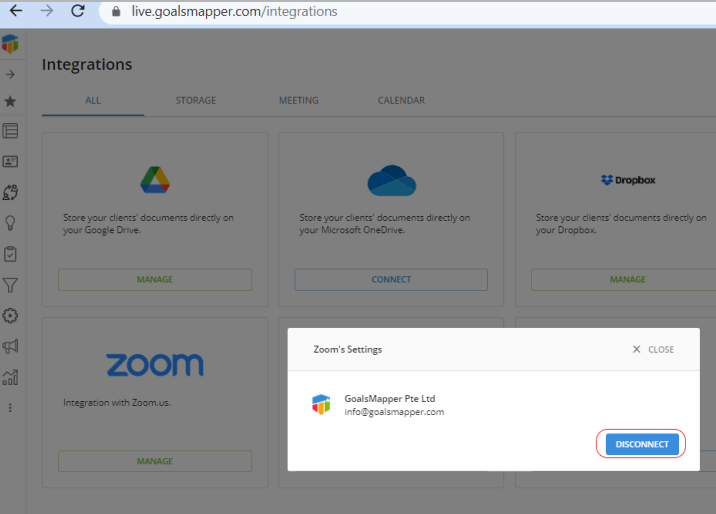Open the funnel filter sidebar icon

[10, 285]
